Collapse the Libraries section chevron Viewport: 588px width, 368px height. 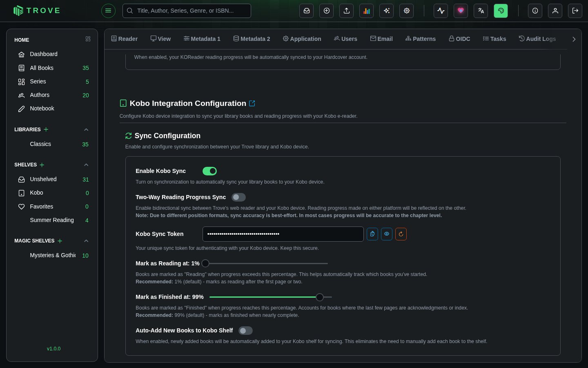point(86,130)
